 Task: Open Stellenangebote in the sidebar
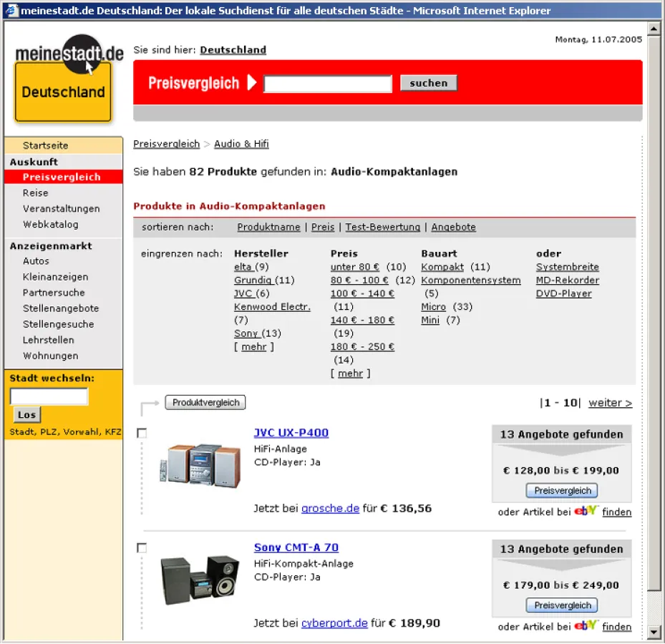tap(61, 308)
